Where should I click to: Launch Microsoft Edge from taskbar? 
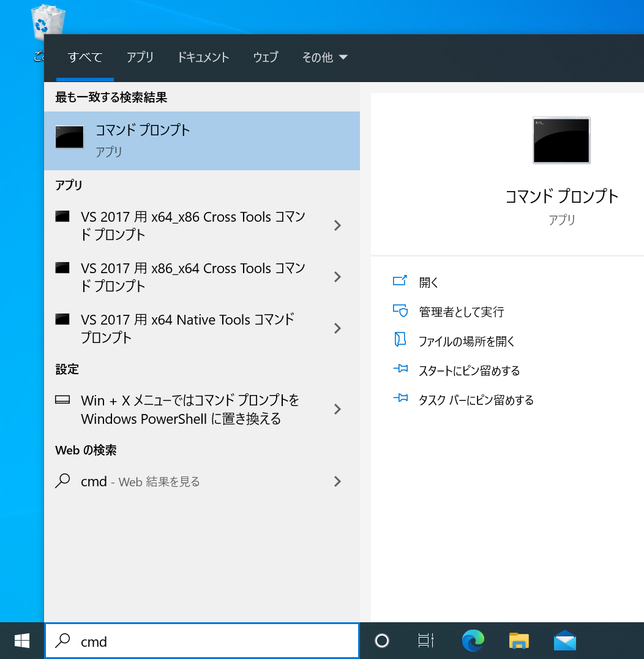pos(473,641)
